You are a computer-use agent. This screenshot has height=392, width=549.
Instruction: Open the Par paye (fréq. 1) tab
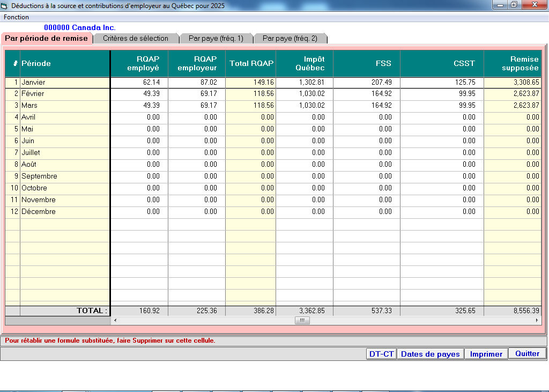click(216, 38)
